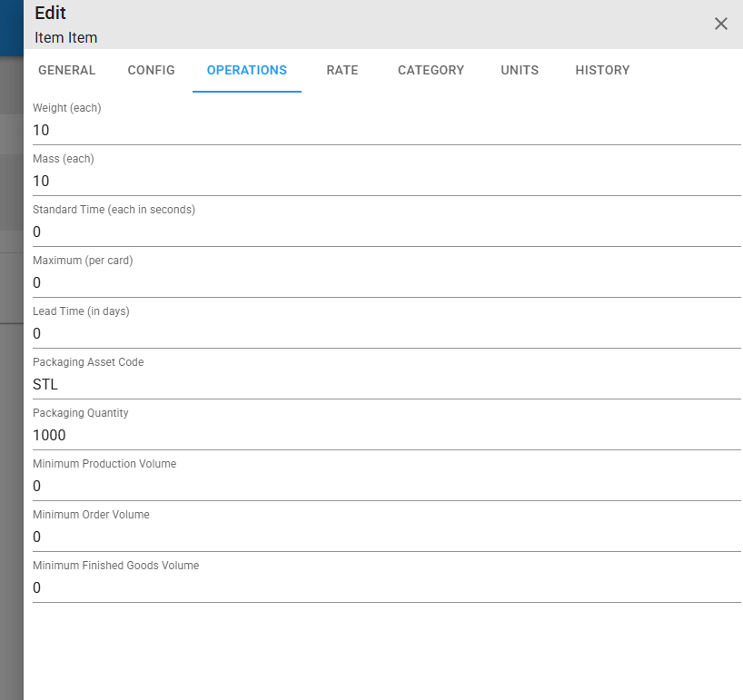
Task: Select the Maximum (per card) field
Action: click(387, 282)
